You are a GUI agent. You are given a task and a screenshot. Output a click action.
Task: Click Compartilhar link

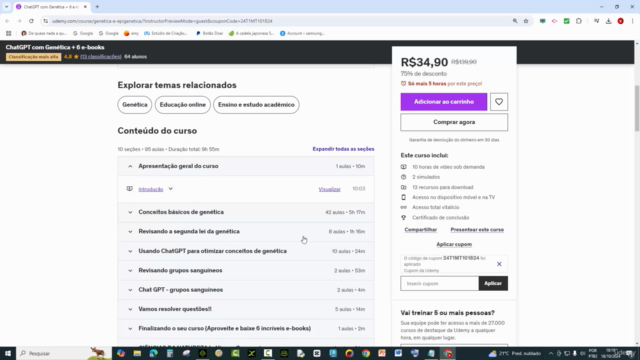pos(420,230)
